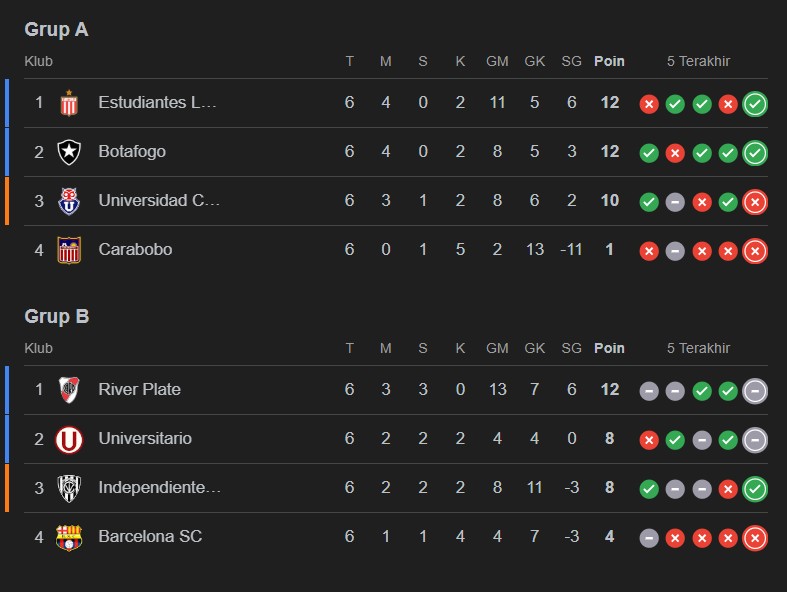Click the Barcelona SC crest icon

coord(68,537)
